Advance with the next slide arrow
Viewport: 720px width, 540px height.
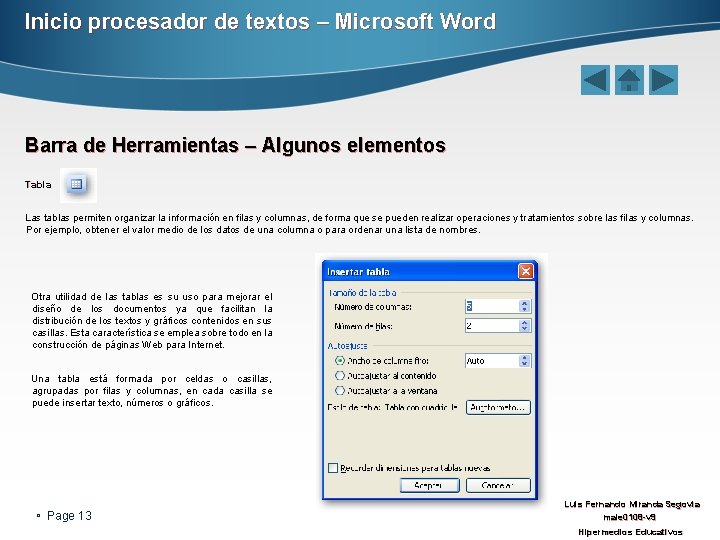[x=663, y=80]
